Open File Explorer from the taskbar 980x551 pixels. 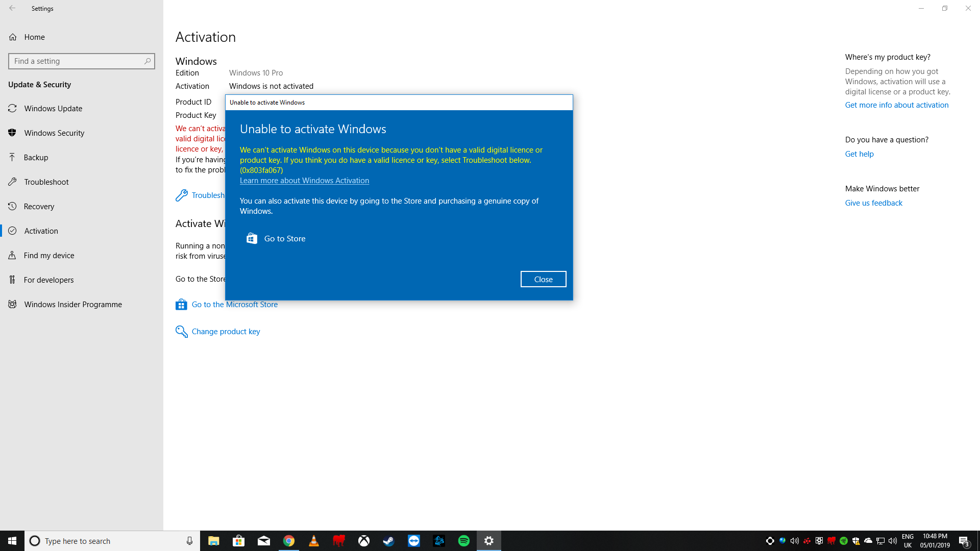[214, 541]
